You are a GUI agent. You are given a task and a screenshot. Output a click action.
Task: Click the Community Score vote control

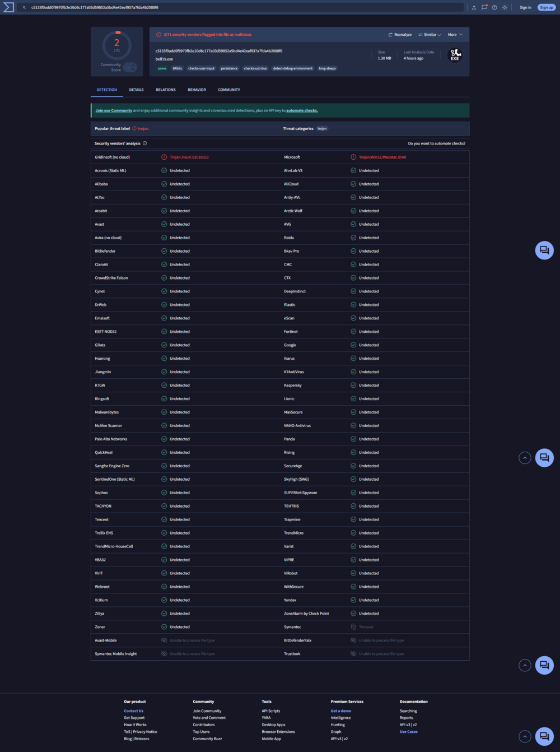pyautogui.click(x=130, y=67)
